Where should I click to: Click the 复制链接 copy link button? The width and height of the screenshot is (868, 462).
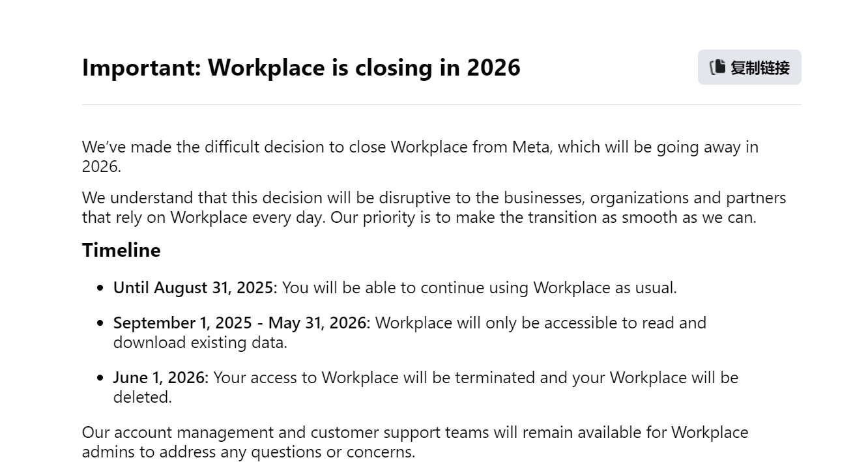[749, 67]
